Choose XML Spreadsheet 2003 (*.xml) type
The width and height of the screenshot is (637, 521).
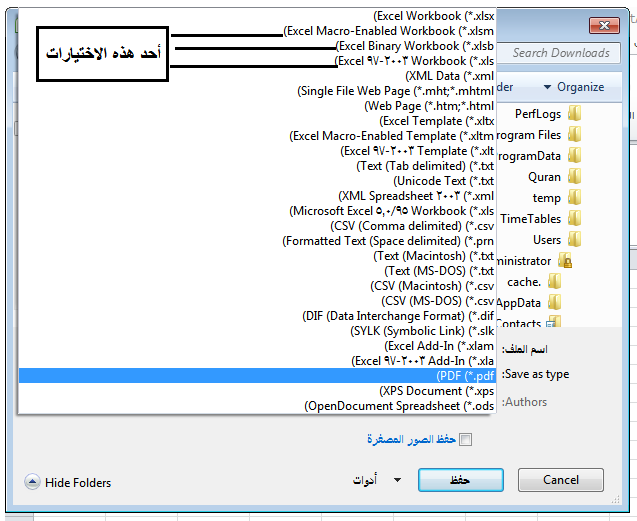coord(257,196)
